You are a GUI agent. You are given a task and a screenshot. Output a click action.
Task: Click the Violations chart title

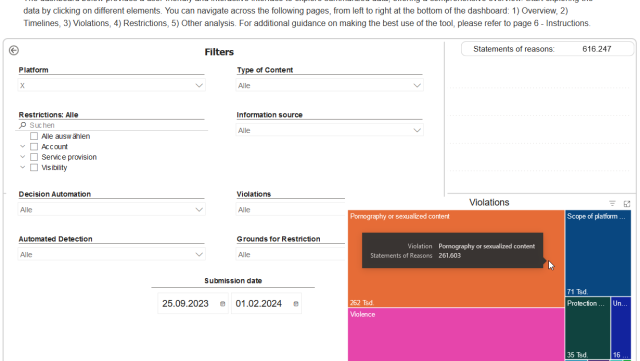pyautogui.click(x=489, y=203)
